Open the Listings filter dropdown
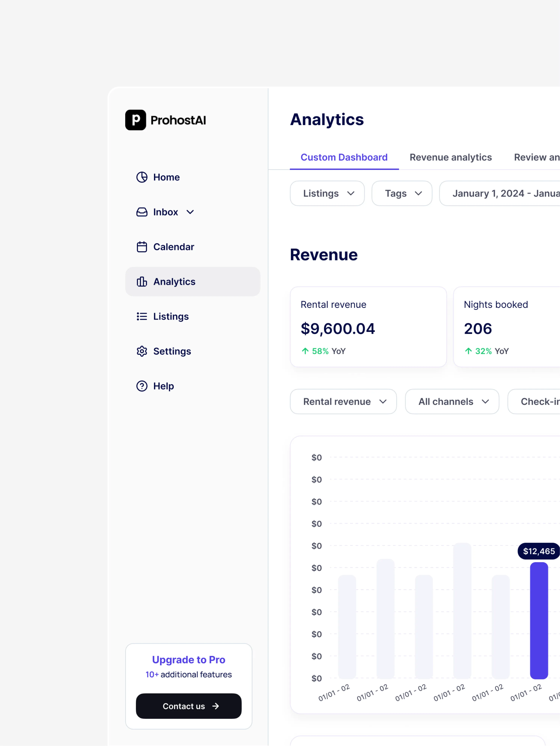 pyautogui.click(x=327, y=194)
